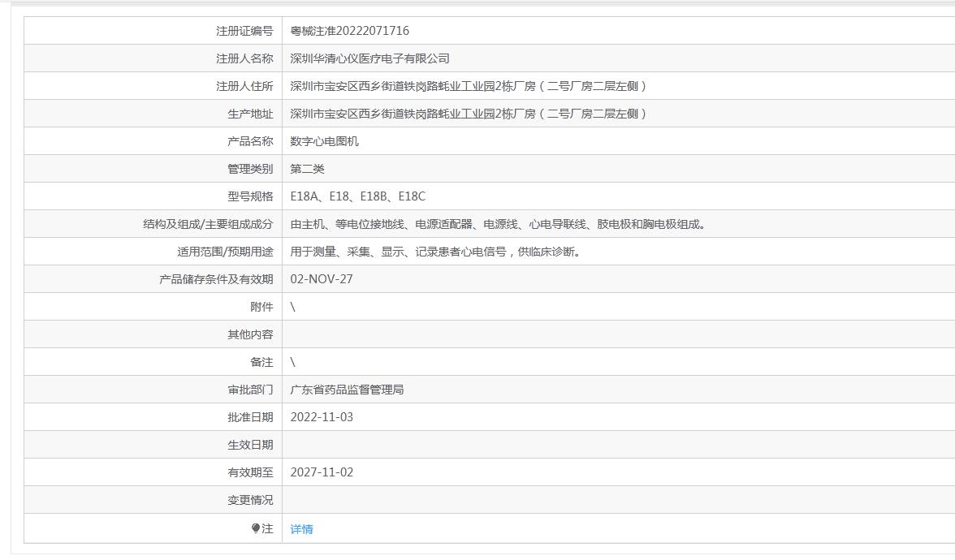Click the 附件 label
The width and height of the screenshot is (955, 560).
(x=261, y=307)
